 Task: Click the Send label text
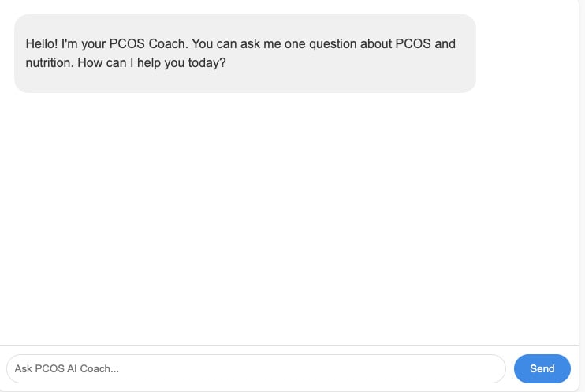[542, 368]
